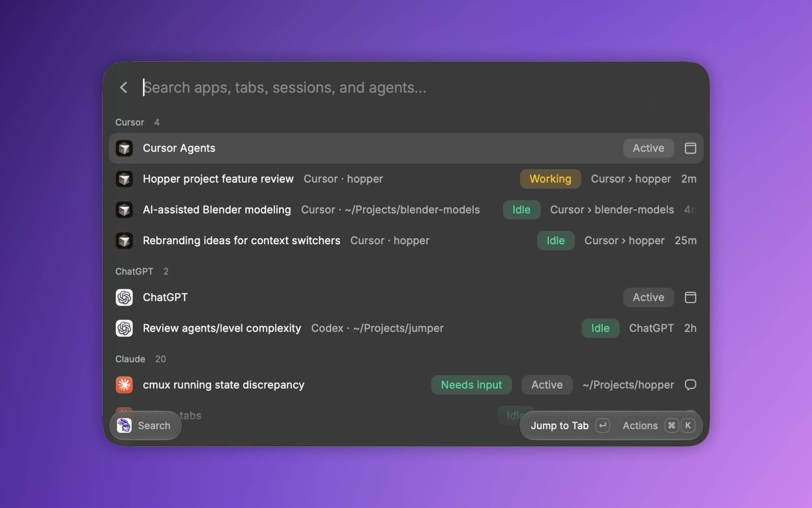Select the Cursor Agents row title
Screen dimensions: 812x508
pos(179,148)
